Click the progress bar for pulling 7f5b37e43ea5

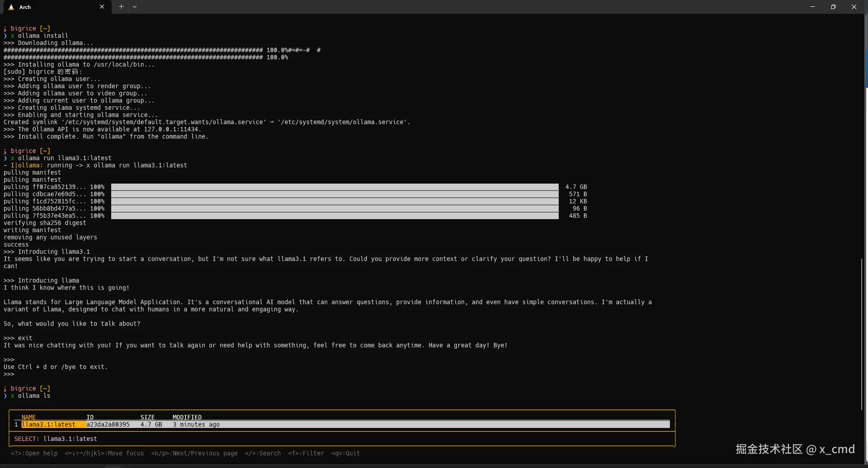tap(335, 216)
